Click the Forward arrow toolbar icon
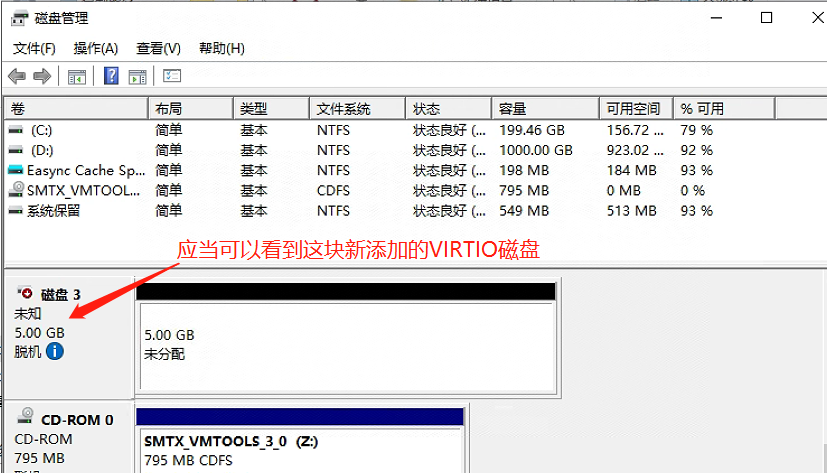Image resolution: width=827 pixels, height=473 pixels. point(42,76)
